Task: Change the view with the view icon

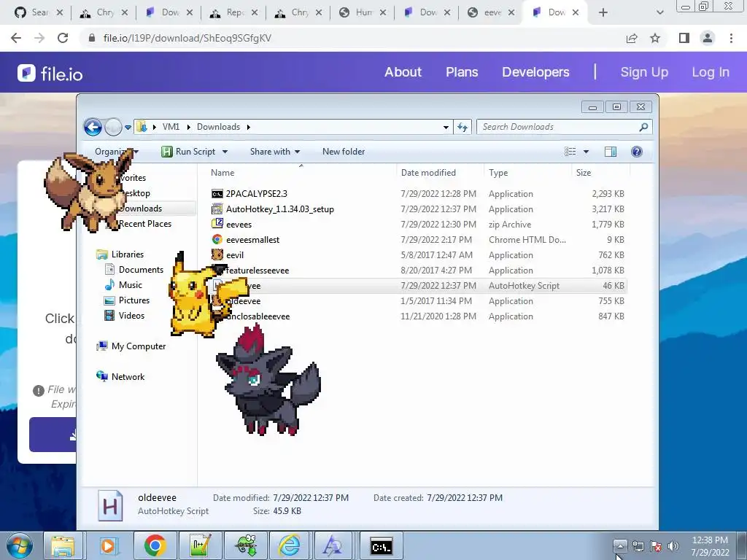Action: pyautogui.click(x=570, y=152)
